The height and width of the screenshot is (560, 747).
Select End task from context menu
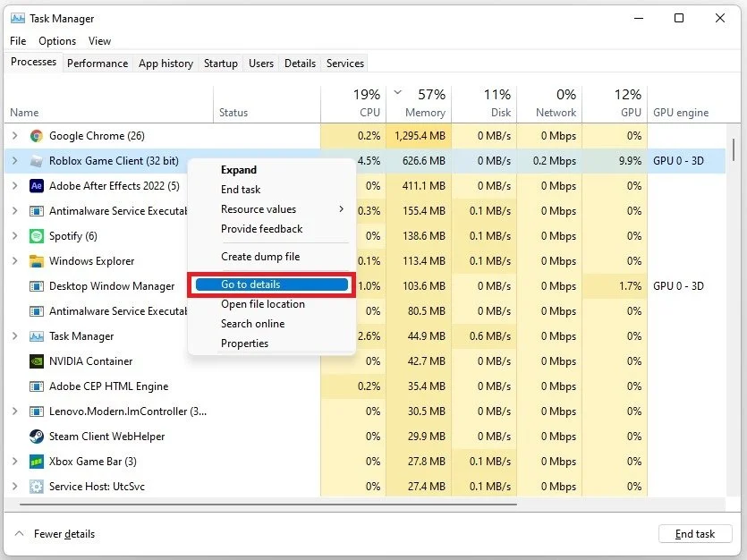(x=272, y=190)
